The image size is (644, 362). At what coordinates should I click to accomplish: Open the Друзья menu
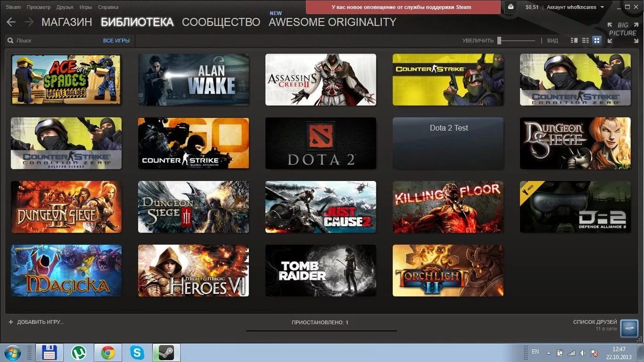(x=65, y=7)
